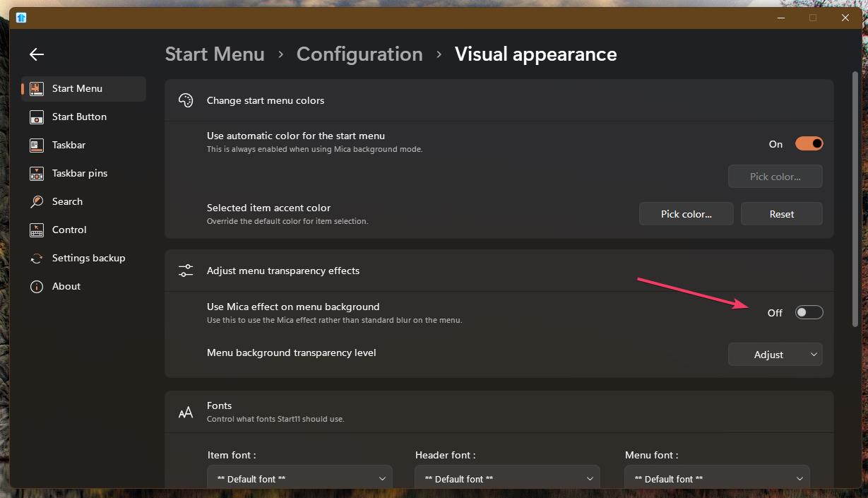This screenshot has width=868, height=498.
Task: Click the Control keyboard icon
Action: 37,230
